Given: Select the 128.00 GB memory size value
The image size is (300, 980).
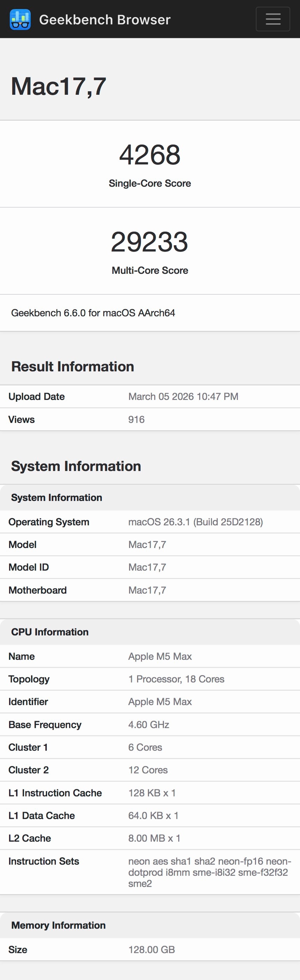Looking at the screenshot, I should click(151, 950).
